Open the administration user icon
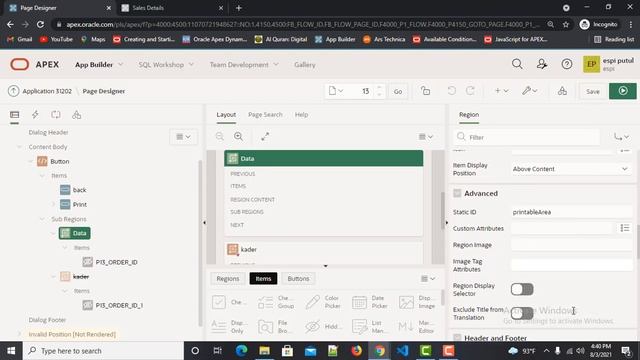Viewport: 640px width, 360px height. tap(542, 64)
